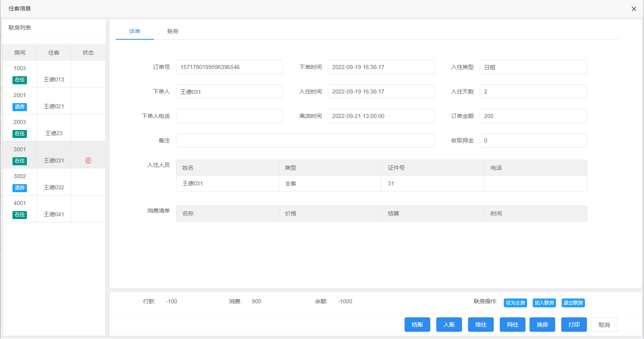The height and width of the screenshot is (339, 644).
Task: Click the 付款 amount -100
Action: [172, 301]
